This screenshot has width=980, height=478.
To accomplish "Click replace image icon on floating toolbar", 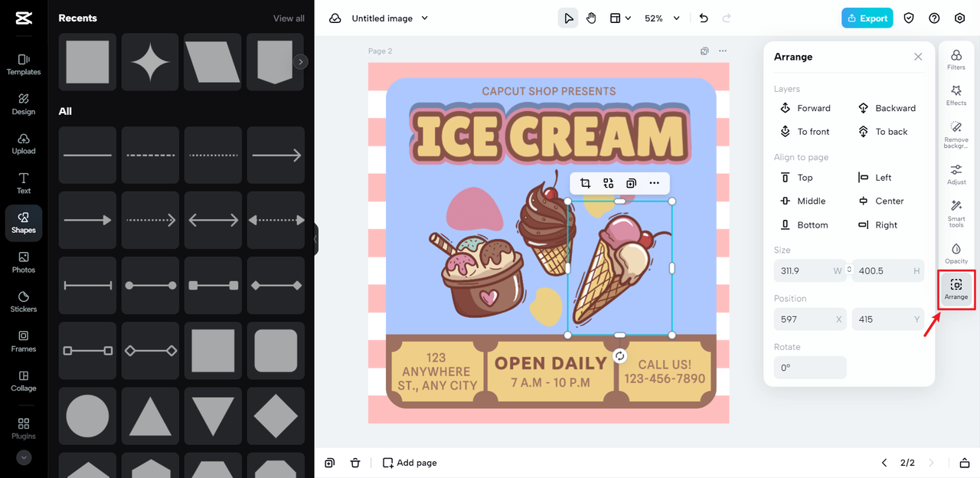I will 609,183.
